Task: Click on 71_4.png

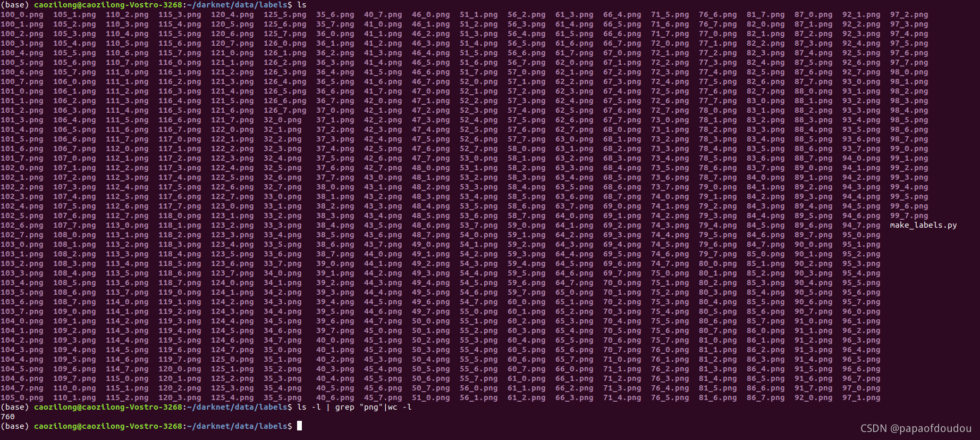Action: tap(622, 397)
